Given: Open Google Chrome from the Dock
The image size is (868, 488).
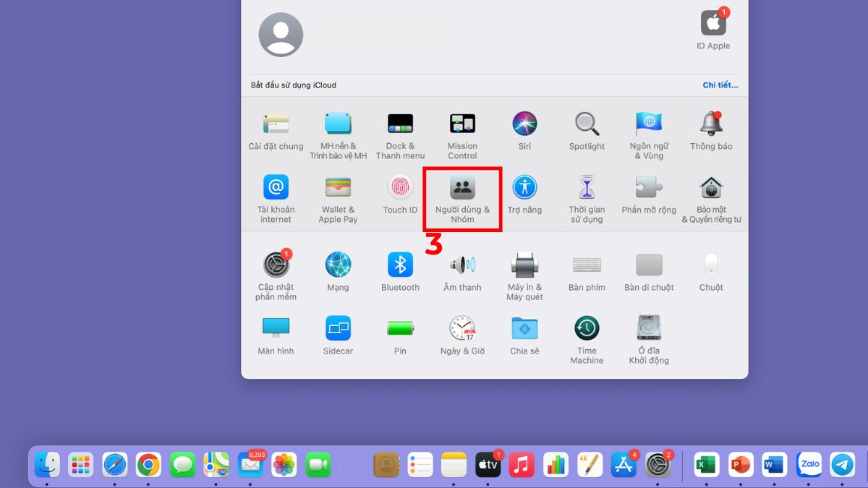Looking at the screenshot, I should tap(148, 465).
